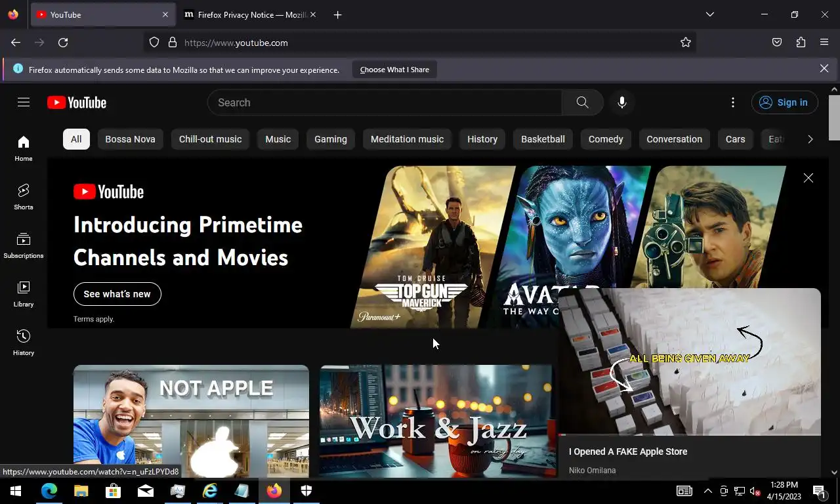Select the Cars chip
This screenshot has width=840, height=504.
coord(736,139)
